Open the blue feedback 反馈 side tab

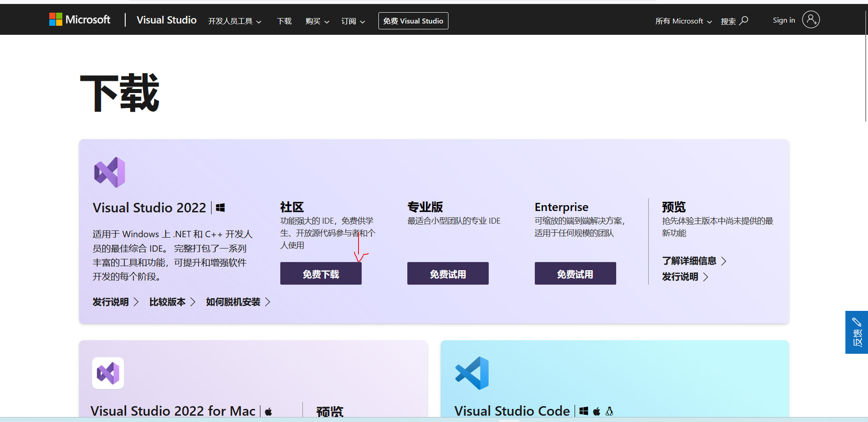pos(857,332)
